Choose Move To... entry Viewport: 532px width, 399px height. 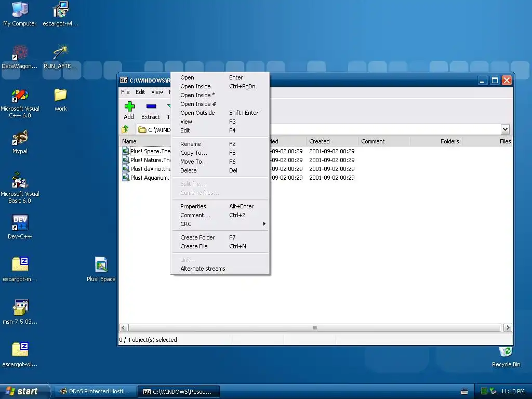[x=220, y=162]
